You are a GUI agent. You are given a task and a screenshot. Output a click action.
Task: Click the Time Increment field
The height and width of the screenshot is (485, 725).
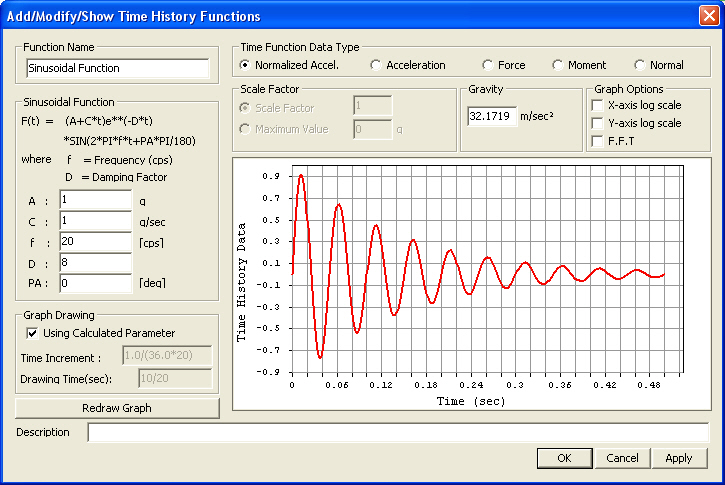click(167, 356)
